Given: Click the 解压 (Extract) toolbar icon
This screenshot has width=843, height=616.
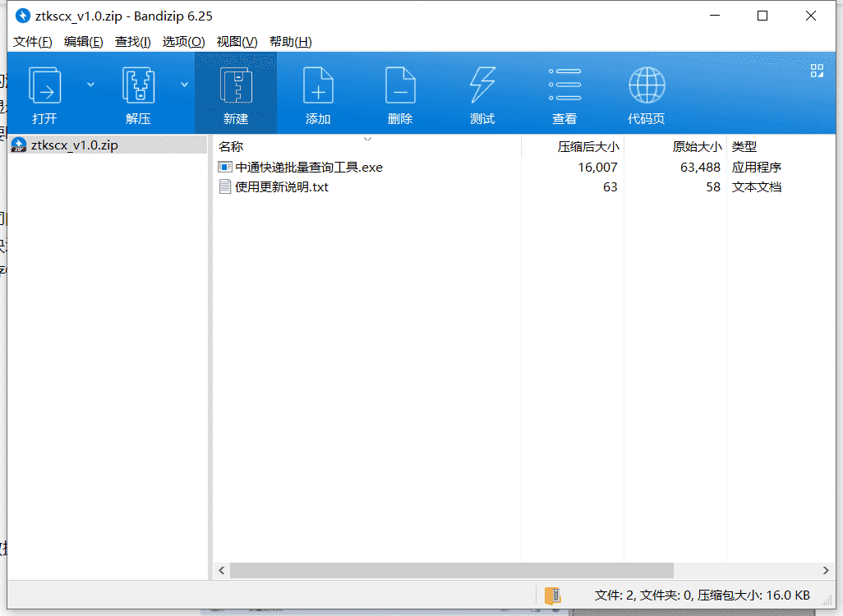Looking at the screenshot, I should pyautogui.click(x=139, y=85).
